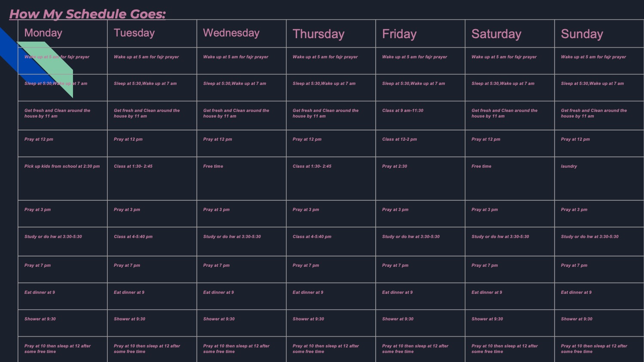Select the Tuesday header cell

tap(134, 33)
